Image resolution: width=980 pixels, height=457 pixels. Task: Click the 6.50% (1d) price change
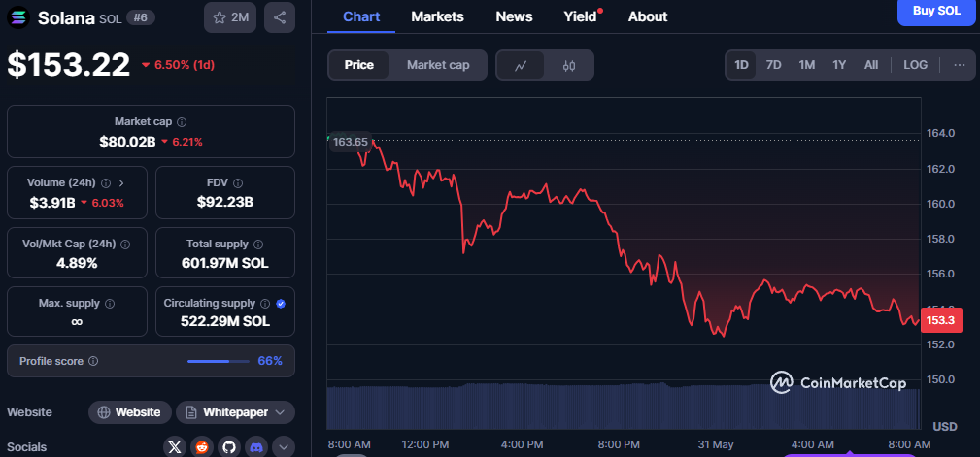[x=178, y=65]
